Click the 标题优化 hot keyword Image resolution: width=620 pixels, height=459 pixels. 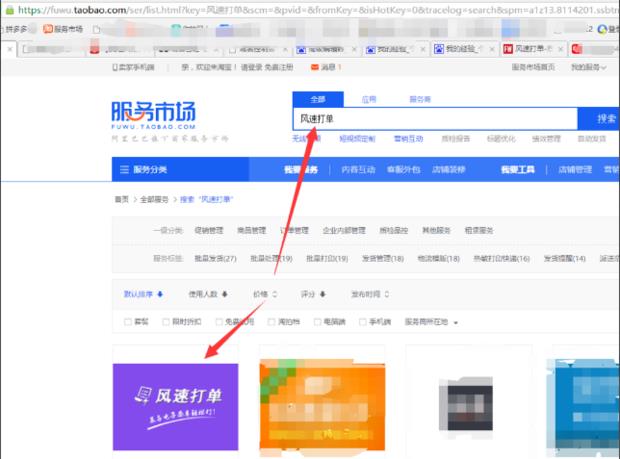pyautogui.click(x=501, y=139)
